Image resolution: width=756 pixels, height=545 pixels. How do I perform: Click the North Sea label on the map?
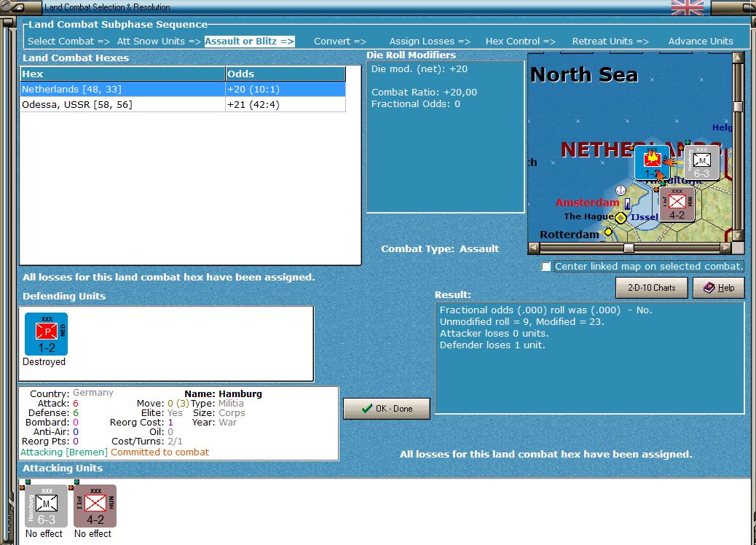[584, 75]
